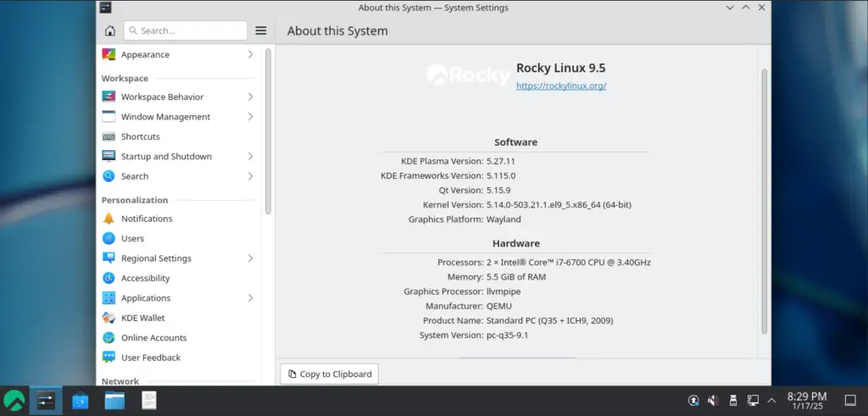The image size is (868, 416).
Task: Open the Shortcuts settings entry
Action: 178,136
